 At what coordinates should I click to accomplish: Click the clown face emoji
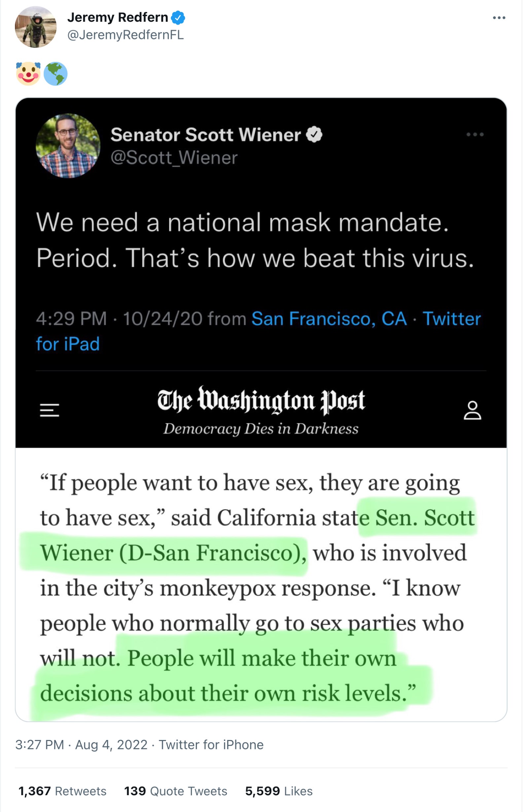[28, 73]
